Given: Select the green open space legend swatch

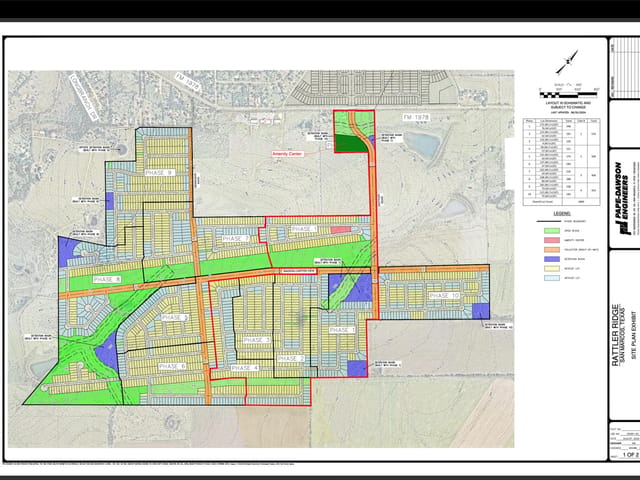Looking at the screenshot, I should pyautogui.click(x=551, y=231).
